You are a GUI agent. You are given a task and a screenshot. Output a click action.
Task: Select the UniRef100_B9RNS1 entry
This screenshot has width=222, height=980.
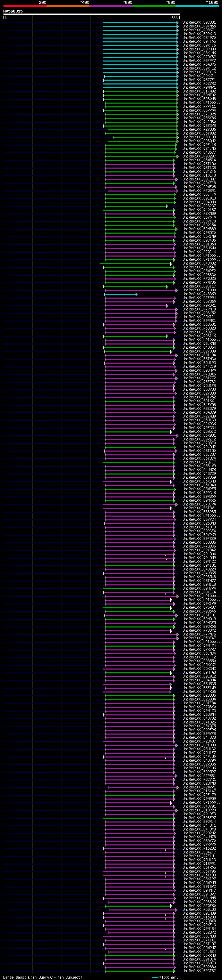199,321
